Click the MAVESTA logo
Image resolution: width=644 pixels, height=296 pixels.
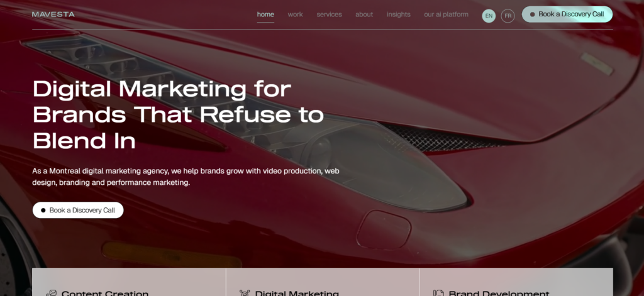tap(53, 14)
